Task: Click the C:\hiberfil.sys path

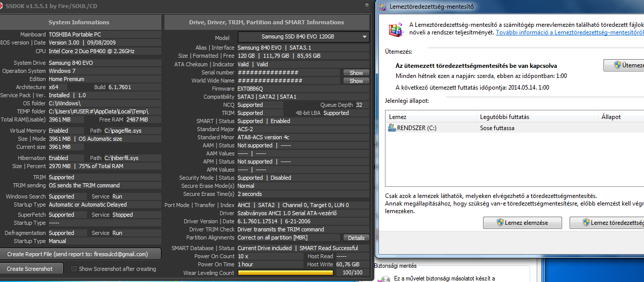Action: coord(121,158)
